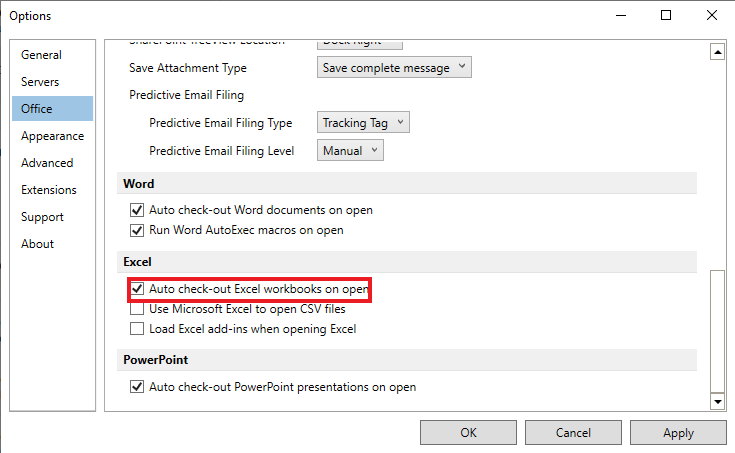This screenshot has width=735, height=453.
Task: Select the Office options page
Action: [x=52, y=109]
